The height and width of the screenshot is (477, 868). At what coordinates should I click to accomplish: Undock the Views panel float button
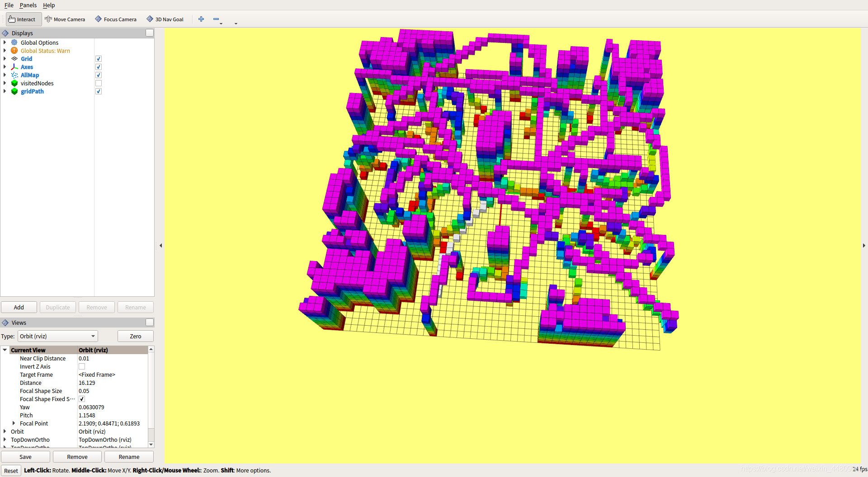pos(150,323)
